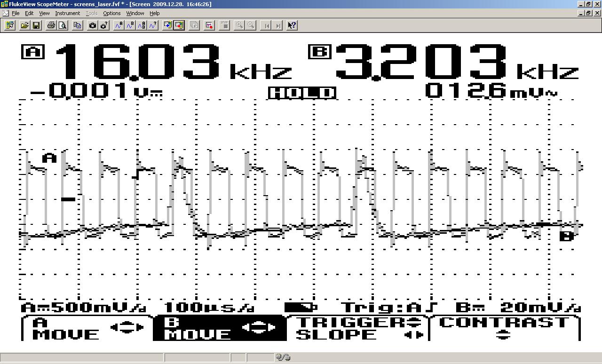Click the document icon beside File menu
The width and height of the screenshot is (602, 364).
coord(5,13)
